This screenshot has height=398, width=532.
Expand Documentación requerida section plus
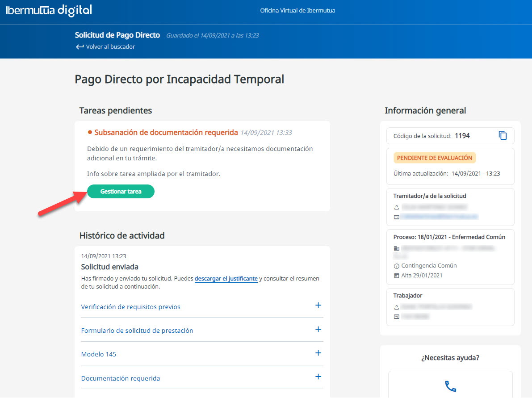tap(318, 377)
